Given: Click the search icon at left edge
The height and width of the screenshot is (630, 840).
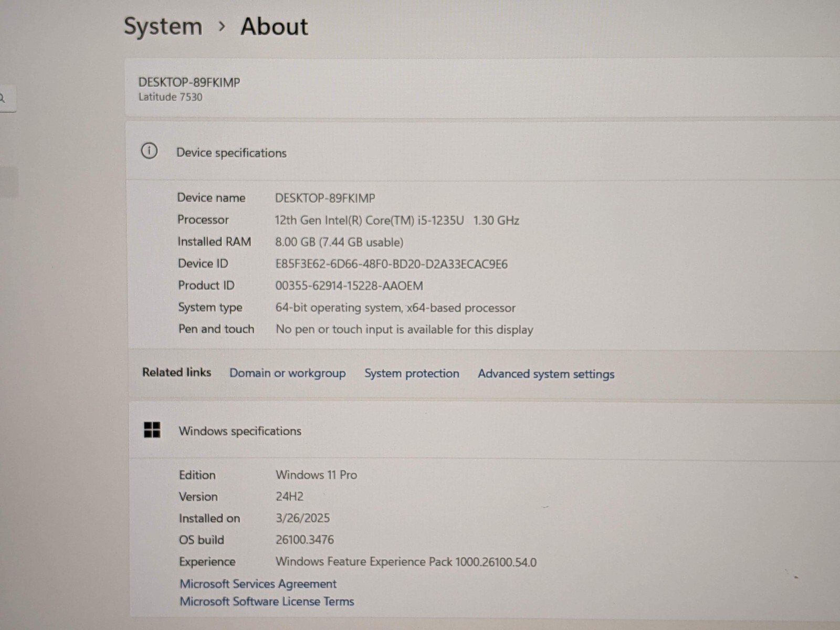Looking at the screenshot, I should click(x=3, y=98).
